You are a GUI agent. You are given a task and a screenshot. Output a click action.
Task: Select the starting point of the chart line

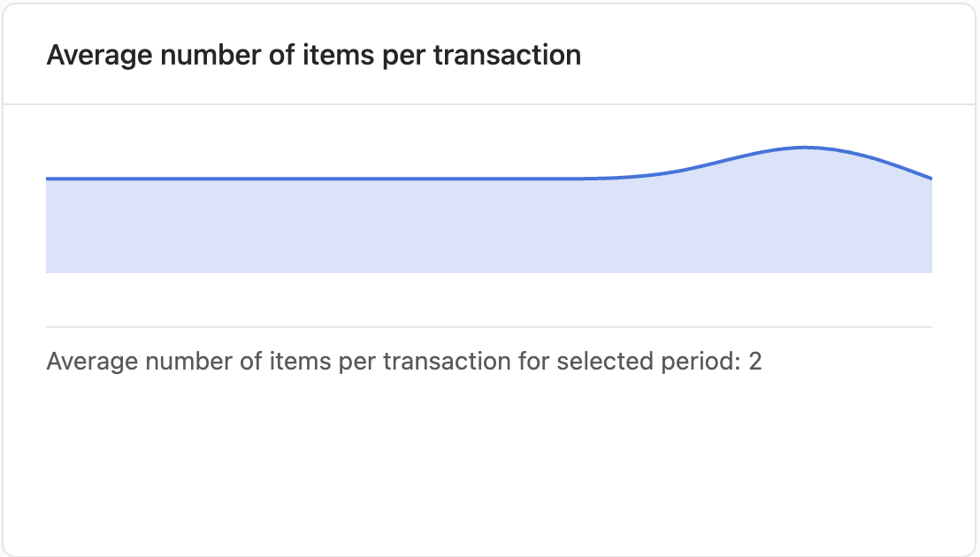tap(47, 179)
